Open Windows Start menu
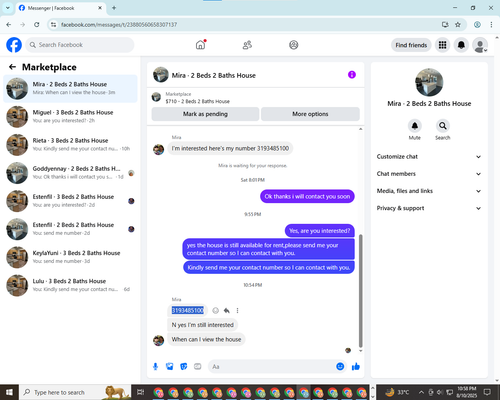500x400 pixels. (x=9, y=392)
